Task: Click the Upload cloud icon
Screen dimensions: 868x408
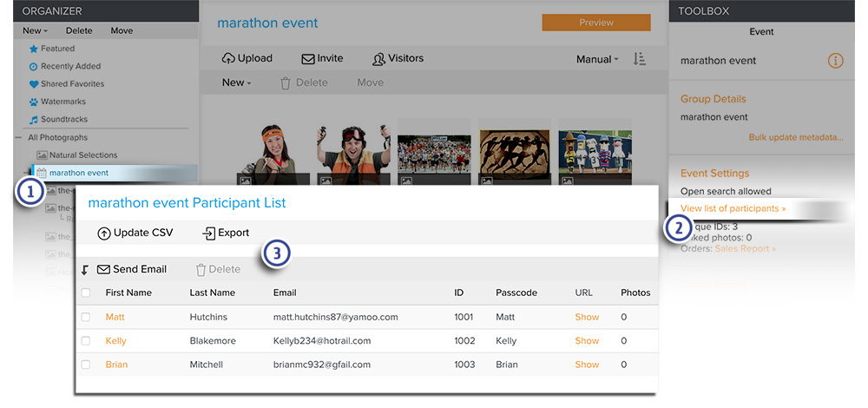Action: (228, 59)
